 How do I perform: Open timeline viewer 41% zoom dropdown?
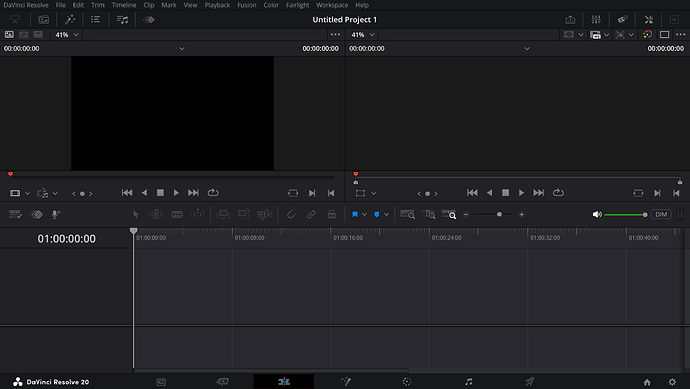tap(363, 34)
